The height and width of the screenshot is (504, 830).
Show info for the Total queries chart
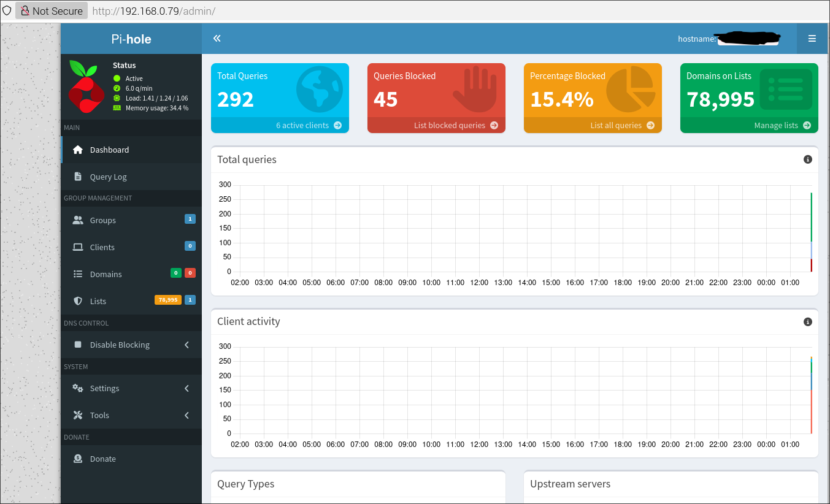click(807, 159)
